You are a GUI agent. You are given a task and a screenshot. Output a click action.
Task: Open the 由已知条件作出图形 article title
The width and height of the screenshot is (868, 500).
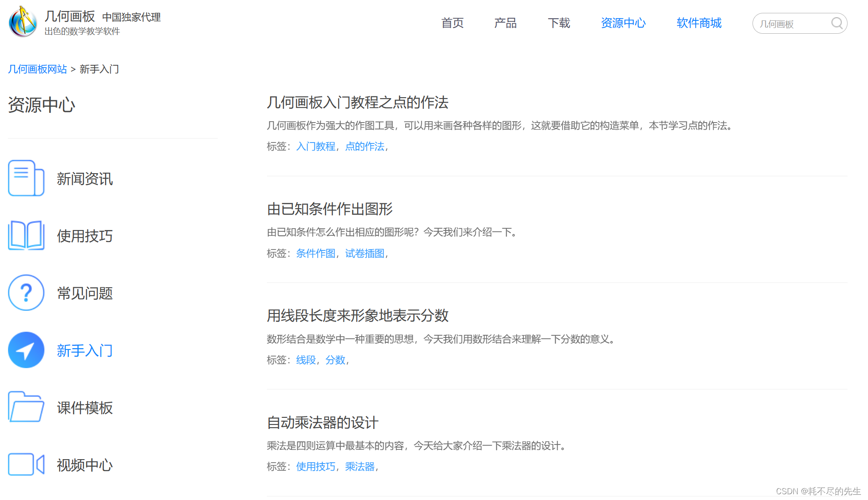pos(330,209)
